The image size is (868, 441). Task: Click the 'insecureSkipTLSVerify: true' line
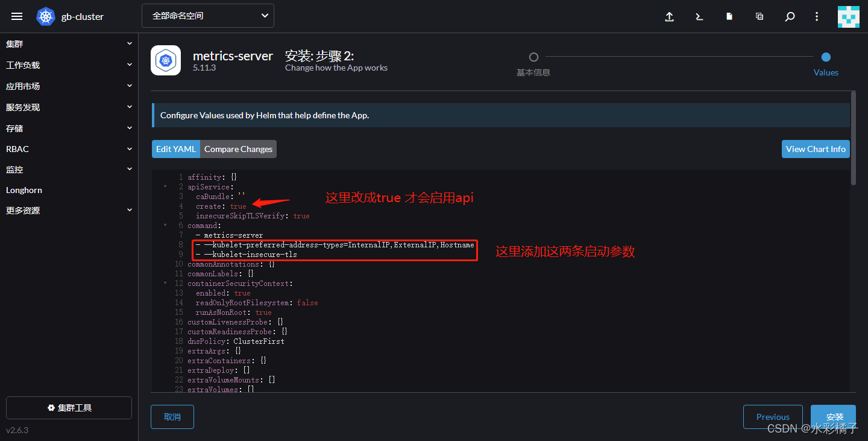[x=253, y=216]
